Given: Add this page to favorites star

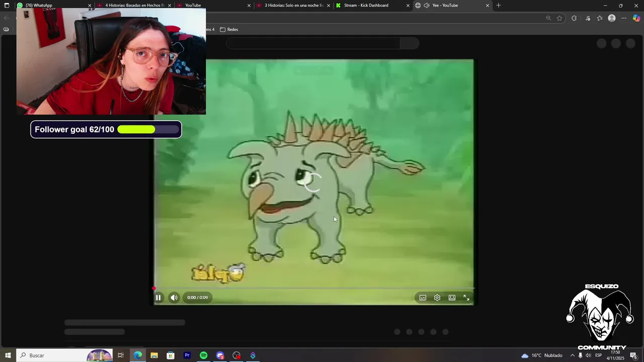Looking at the screenshot, I should 559,18.
